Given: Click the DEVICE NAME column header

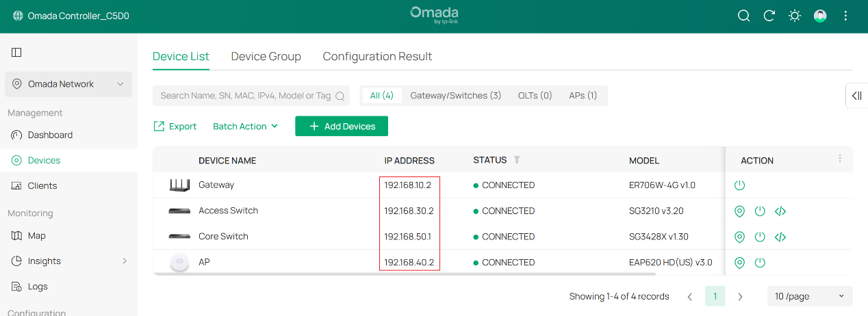Looking at the screenshot, I should point(227,161).
